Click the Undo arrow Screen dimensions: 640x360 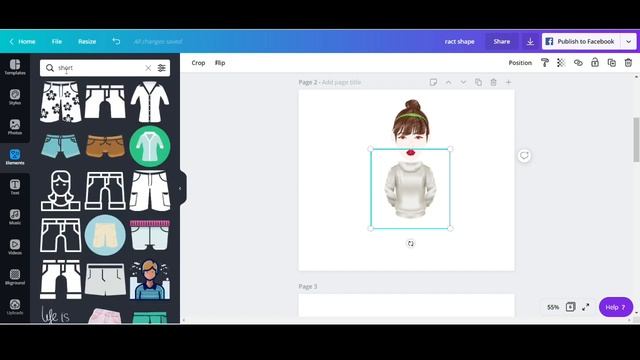(116, 41)
